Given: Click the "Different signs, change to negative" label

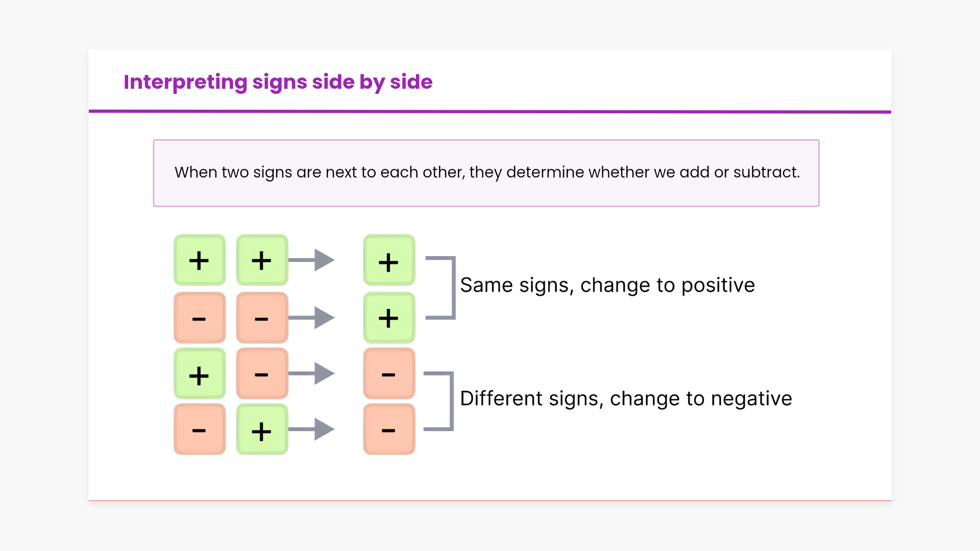Looking at the screenshot, I should [x=626, y=398].
